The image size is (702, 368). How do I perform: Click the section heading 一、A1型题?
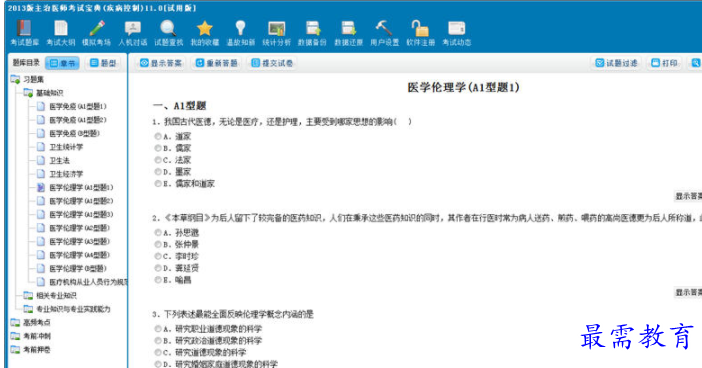pyautogui.click(x=179, y=106)
